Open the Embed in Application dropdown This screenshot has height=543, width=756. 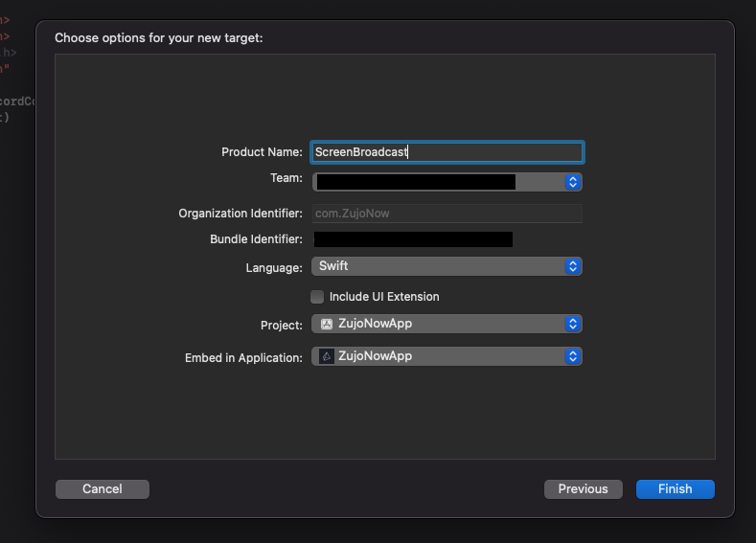[x=447, y=356]
